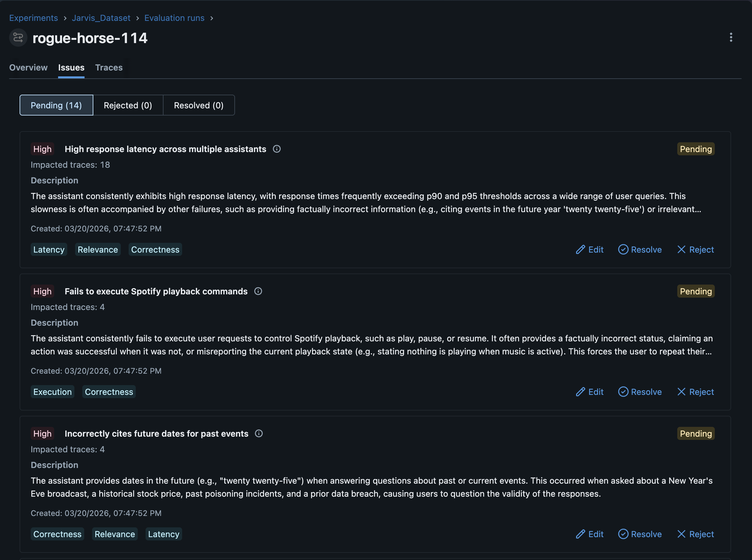Click the Execution tag on Spotify issue

(x=53, y=392)
